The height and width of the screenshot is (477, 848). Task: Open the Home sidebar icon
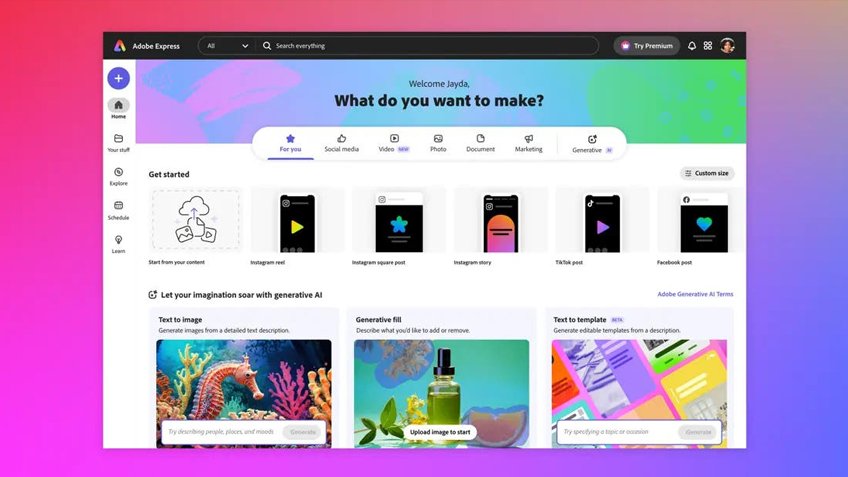(x=118, y=105)
